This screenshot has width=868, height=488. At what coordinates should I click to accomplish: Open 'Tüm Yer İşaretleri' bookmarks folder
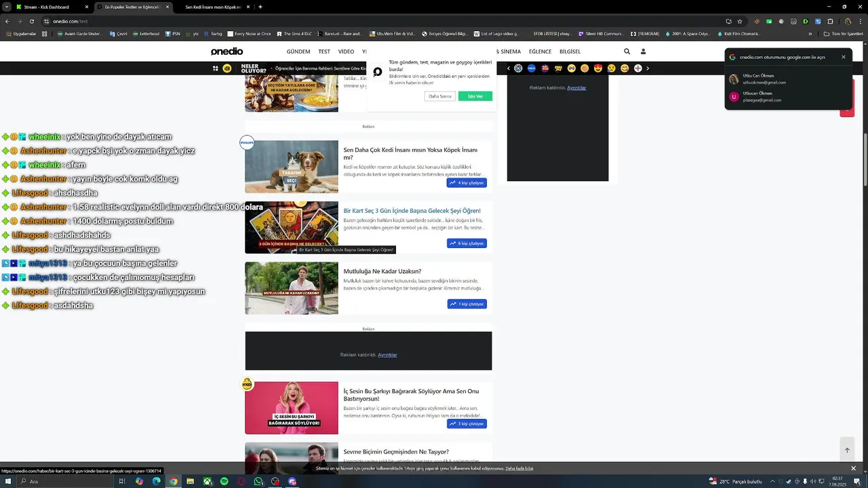[844, 33]
